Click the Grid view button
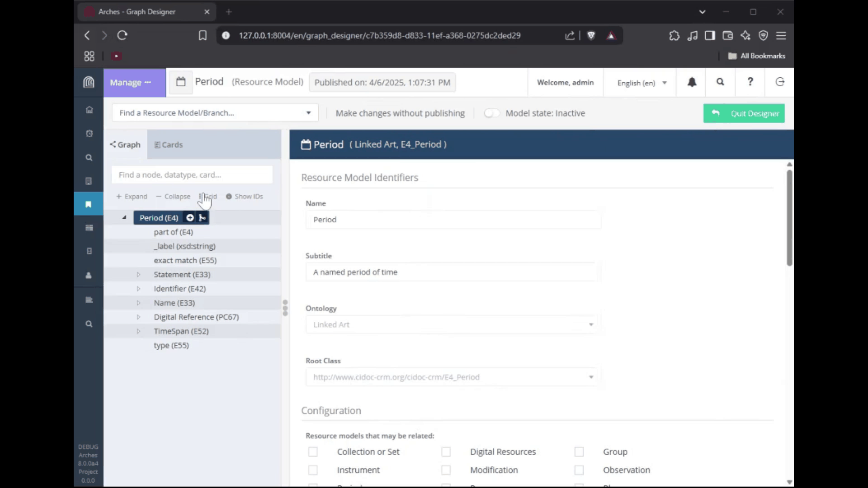The height and width of the screenshot is (488, 868). [208, 197]
